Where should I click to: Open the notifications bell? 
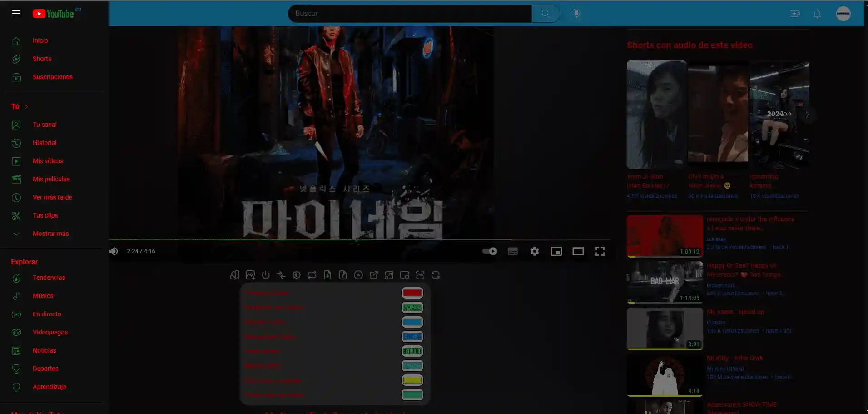click(817, 14)
